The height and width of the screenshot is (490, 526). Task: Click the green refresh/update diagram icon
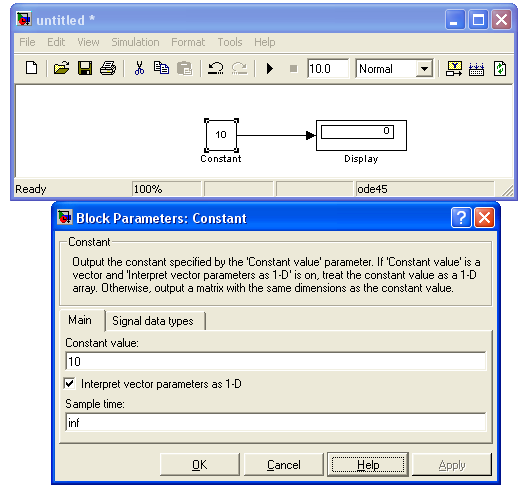point(500,69)
